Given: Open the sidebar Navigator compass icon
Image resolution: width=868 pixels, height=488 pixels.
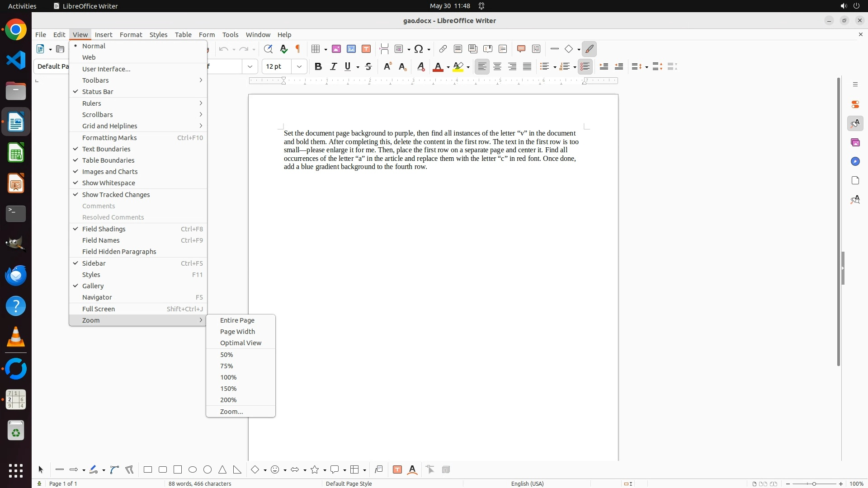Looking at the screenshot, I should pyautogui.click(x=855, y=161).
